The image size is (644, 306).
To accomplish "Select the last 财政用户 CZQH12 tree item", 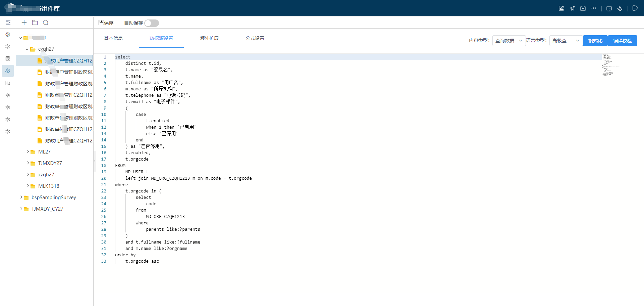I will point(55,141).
